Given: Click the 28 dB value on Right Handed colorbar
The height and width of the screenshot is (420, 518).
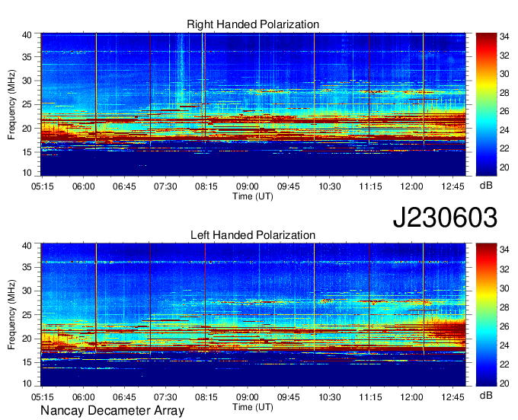Looking at the screenshot, I should click(x=504, y=93).
